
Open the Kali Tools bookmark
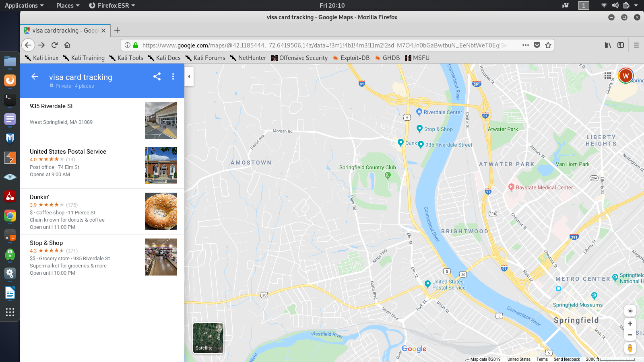point(126,58)
